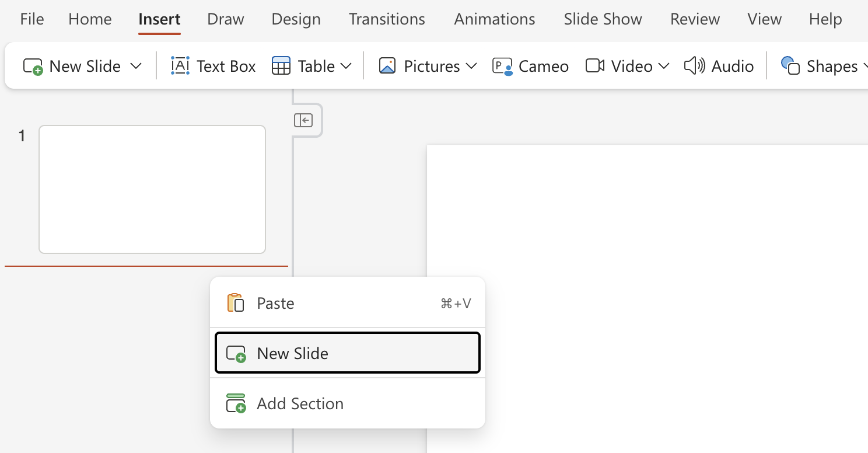Select New Slide in the context menu
868x453 pixels.
pyautogui.click(x=348, y=353)
